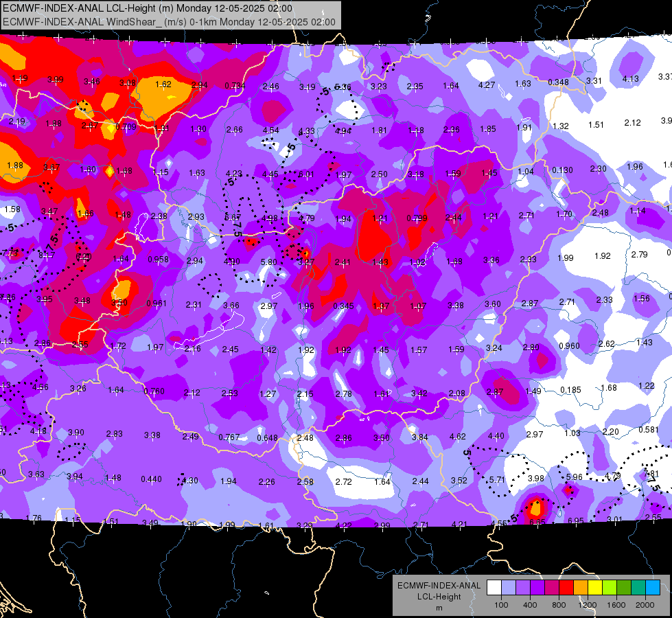
Task: Click the wind shear value 4.30
Action: [x=190, y=481]
